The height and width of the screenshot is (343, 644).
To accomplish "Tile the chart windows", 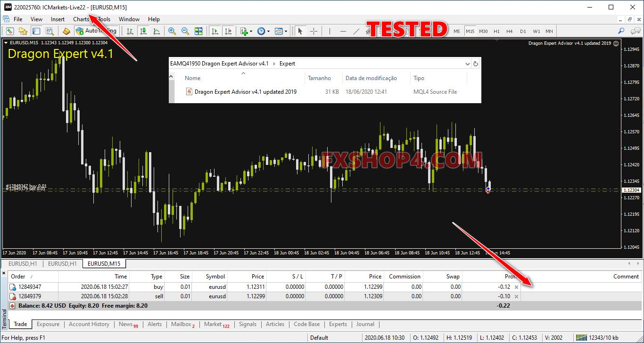I will pos(198,31).
